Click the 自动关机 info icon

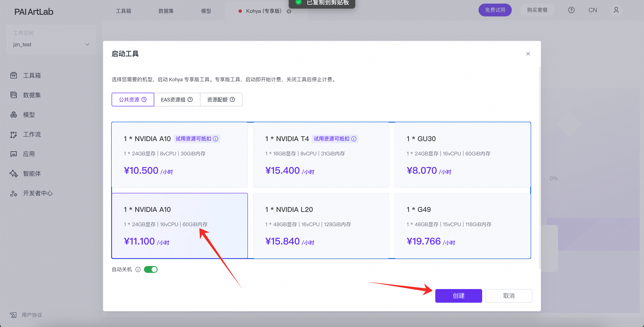click(138, 269)
